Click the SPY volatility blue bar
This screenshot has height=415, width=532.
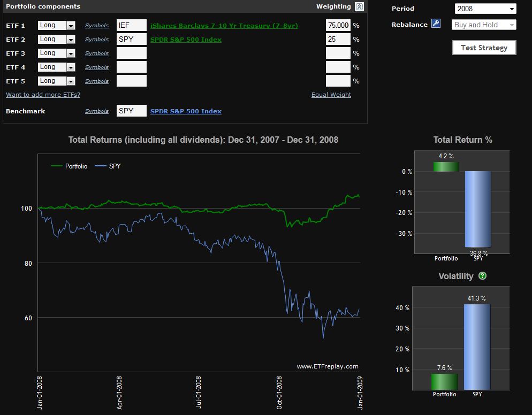(477, 347)
